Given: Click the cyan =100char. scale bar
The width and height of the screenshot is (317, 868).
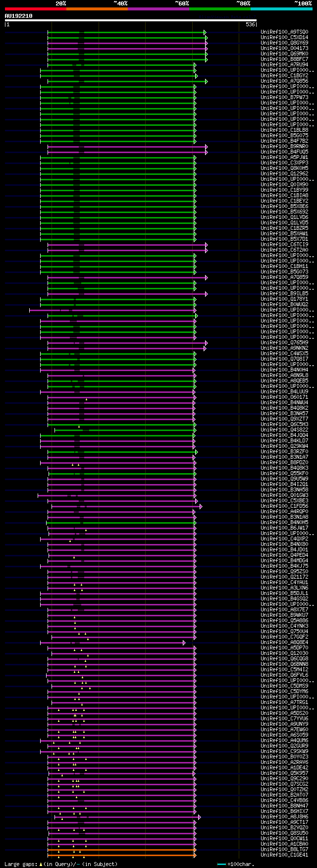Looking at the screenshot, I should click(221, 864).
